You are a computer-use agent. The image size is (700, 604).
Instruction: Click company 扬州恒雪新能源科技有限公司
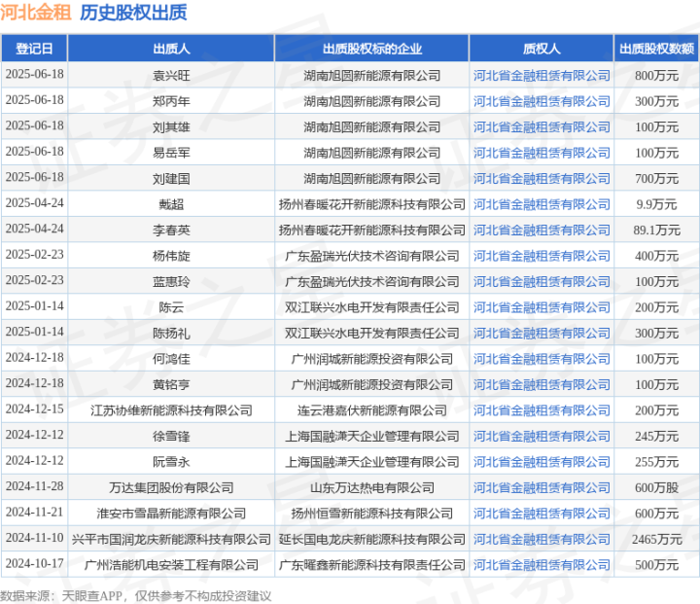(371, 514)
